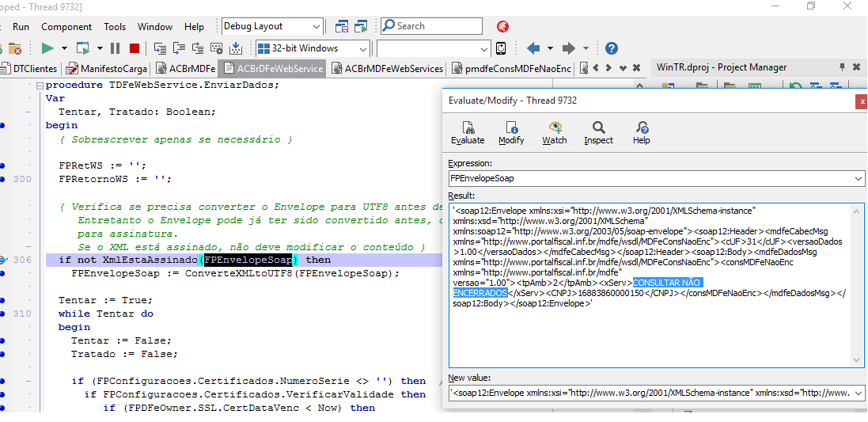Toggle breakpoint at Tentar := True line

pos(2,300)
